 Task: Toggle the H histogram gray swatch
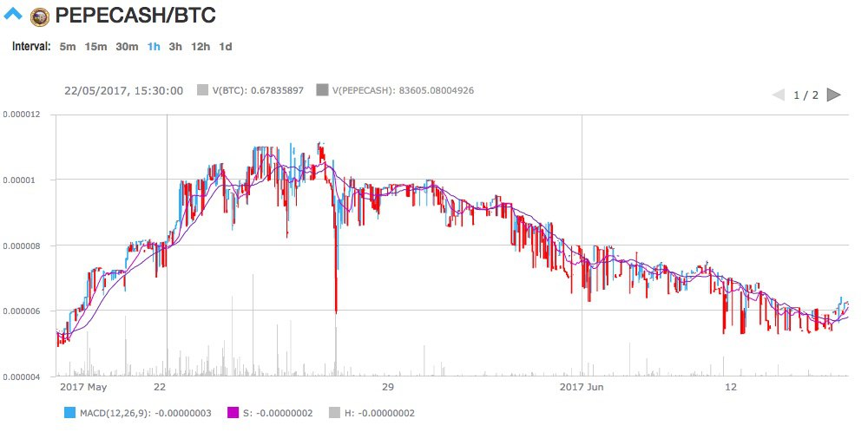pyautogui.click(x=334, y=413)
